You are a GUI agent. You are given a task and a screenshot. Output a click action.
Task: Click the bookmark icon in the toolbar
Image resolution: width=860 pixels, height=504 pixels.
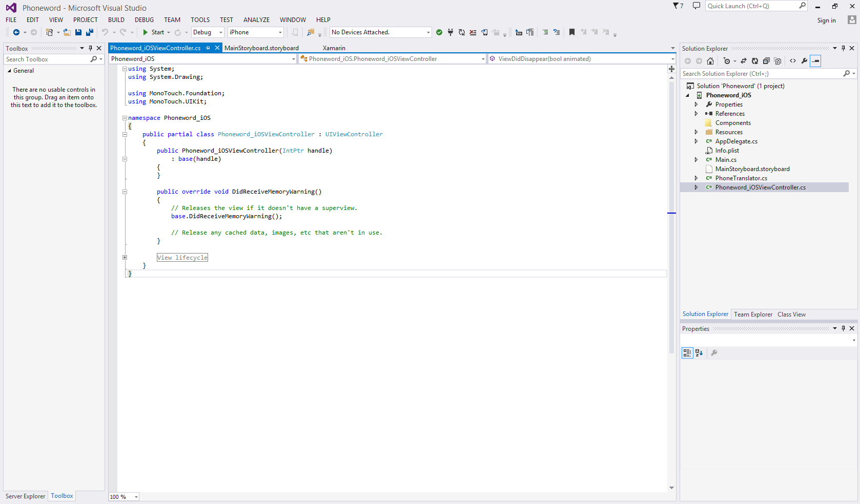point(572,32)
